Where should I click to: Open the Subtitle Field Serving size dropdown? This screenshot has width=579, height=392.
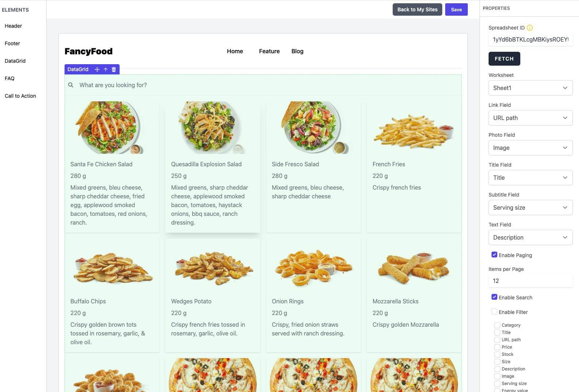coord(530,207)
